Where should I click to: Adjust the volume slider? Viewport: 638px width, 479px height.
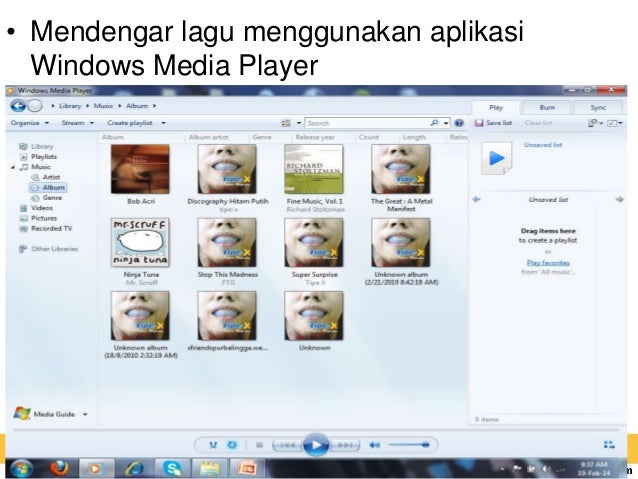(x=409, y=445)
